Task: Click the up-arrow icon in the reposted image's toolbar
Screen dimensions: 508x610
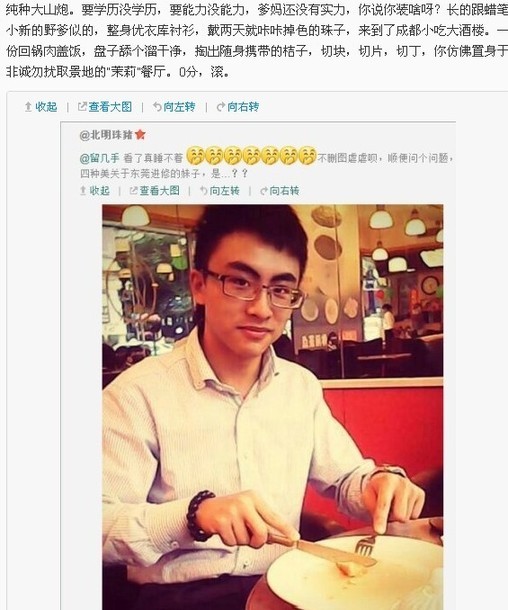Action: 83,191
